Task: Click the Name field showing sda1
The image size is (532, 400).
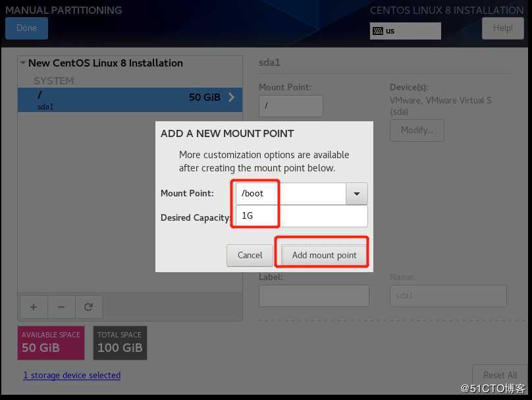Action: tap(448, 296)
